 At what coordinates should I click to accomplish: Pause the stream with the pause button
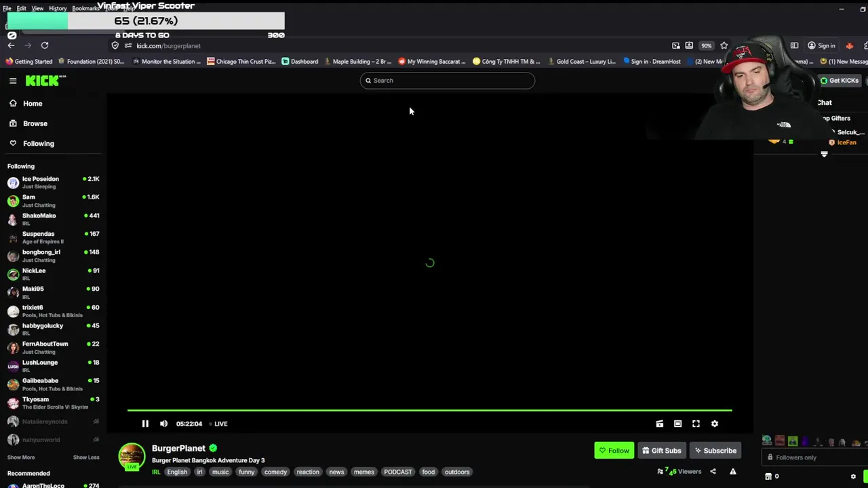tap(145, 424)
